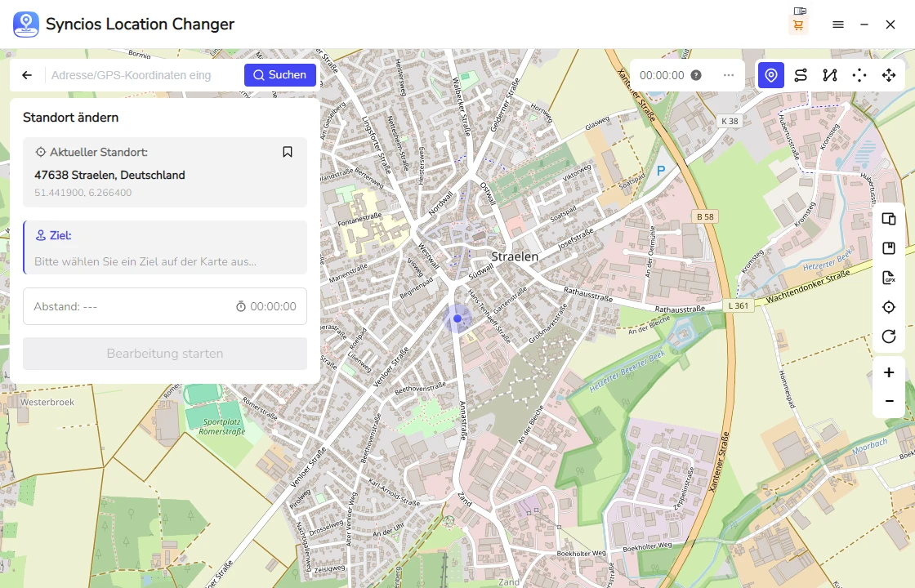Select the teleport location pin mode
This screenshot has height=588, width=915.
pos(770,75)
